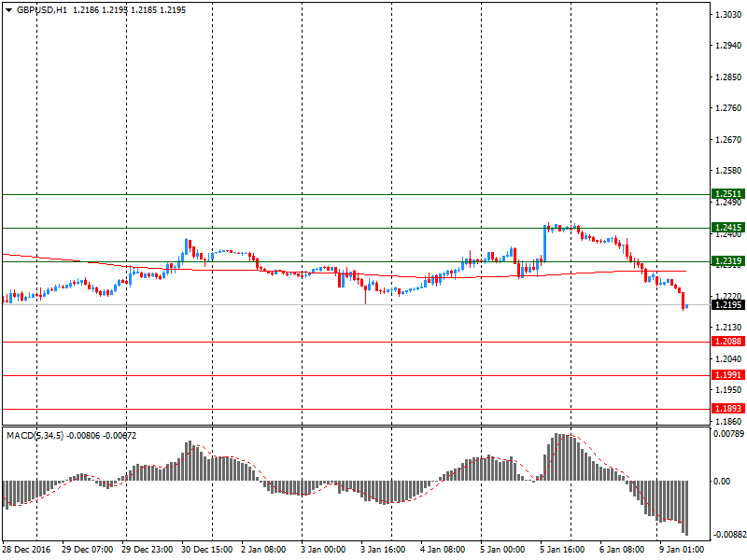
Task: Click the tall blue candle on 5 Jan
Action: [545, 244]
